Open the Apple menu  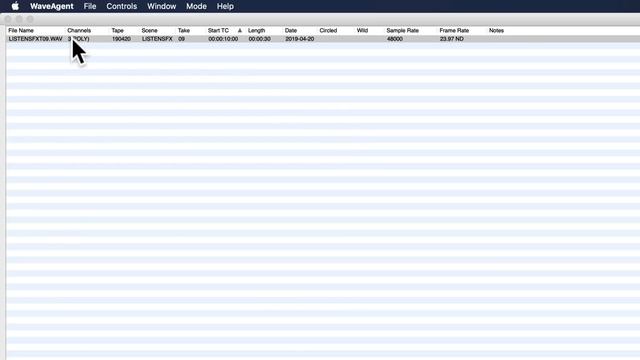point(15,6)
